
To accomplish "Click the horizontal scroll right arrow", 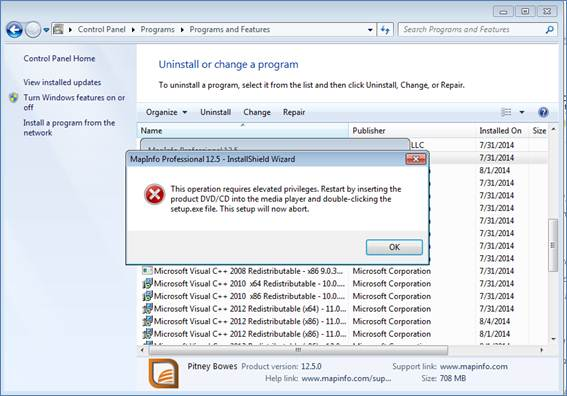I will (541, 350).
